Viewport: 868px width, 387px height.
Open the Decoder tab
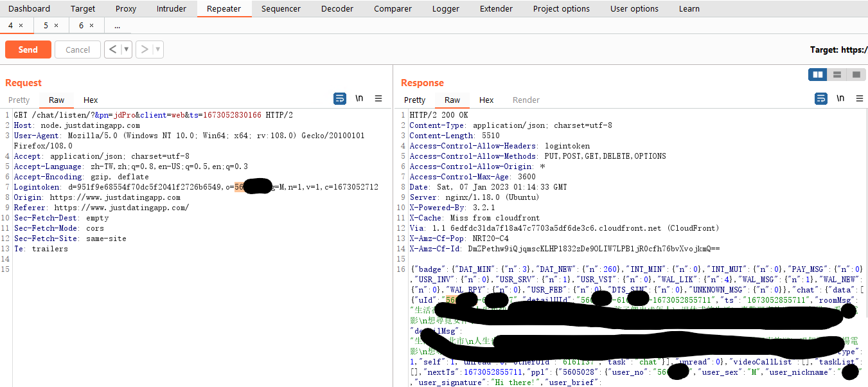pyautogui.click(x=337, y=9)
